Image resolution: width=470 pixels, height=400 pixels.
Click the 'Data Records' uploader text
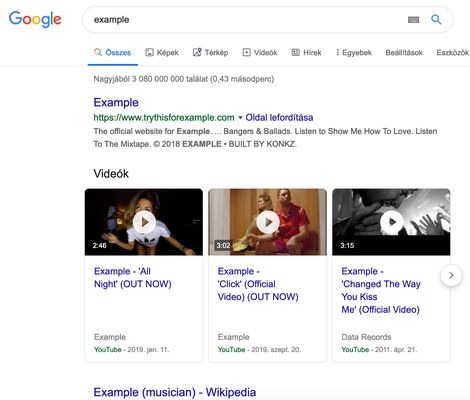coord(366,337)
